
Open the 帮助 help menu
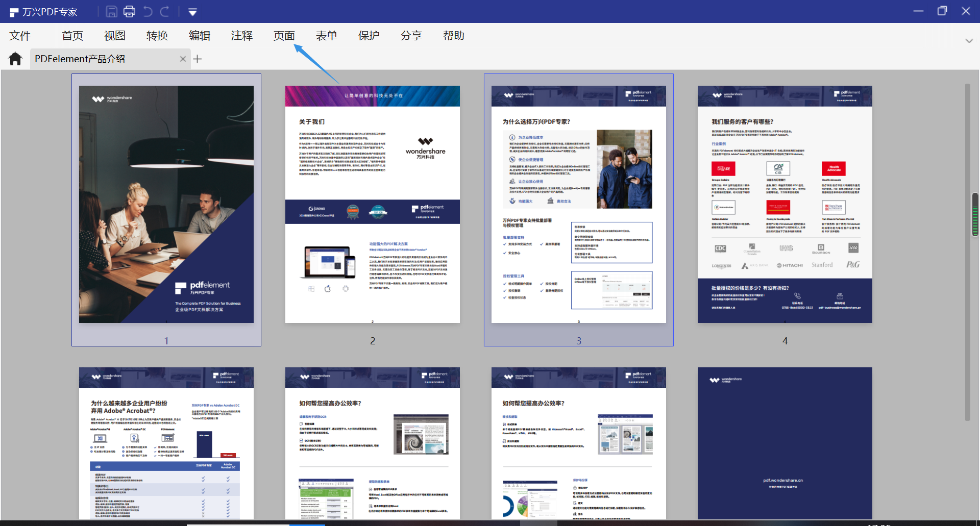click(x=453, y=35)
